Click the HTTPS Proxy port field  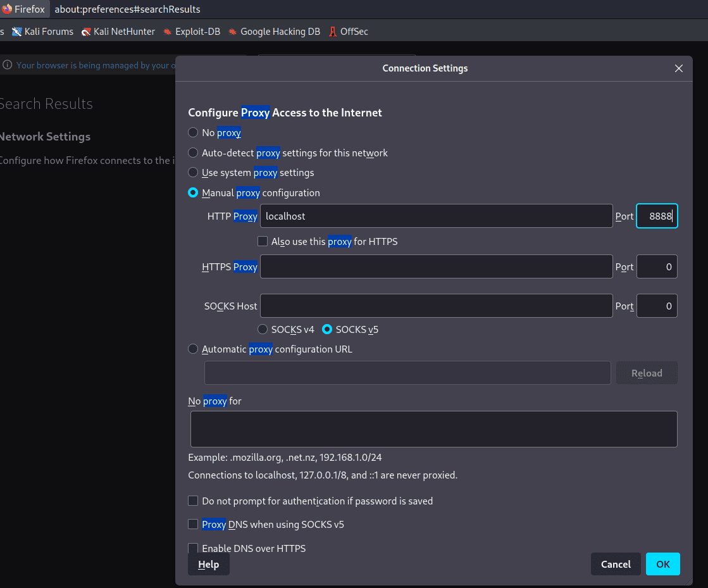(x=657, y=266)
